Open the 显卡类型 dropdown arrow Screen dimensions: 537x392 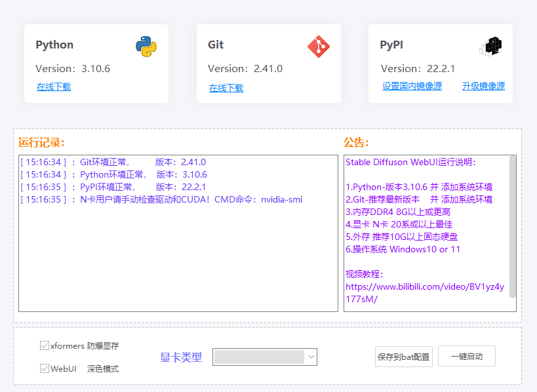tap(311, 357)
